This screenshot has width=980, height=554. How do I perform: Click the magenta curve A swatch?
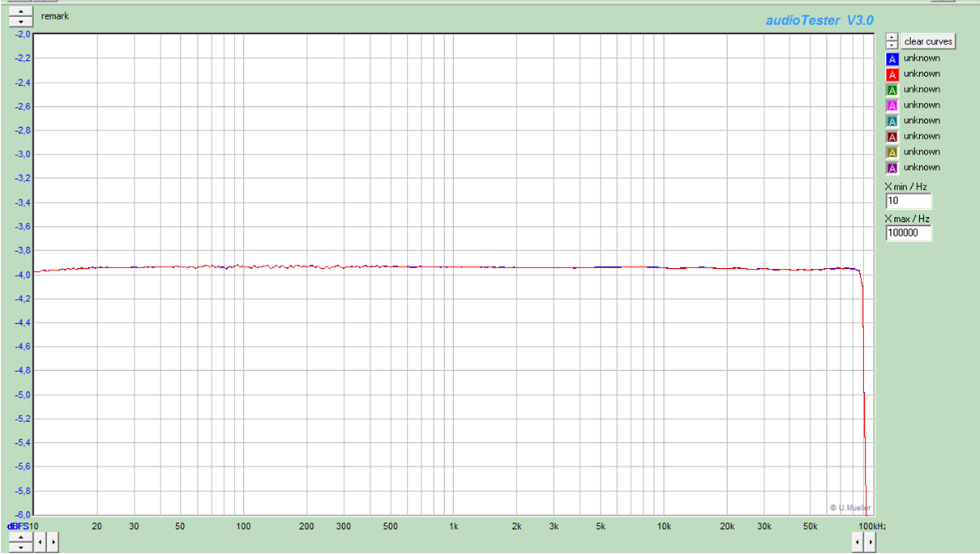click(x=892, y=105)
